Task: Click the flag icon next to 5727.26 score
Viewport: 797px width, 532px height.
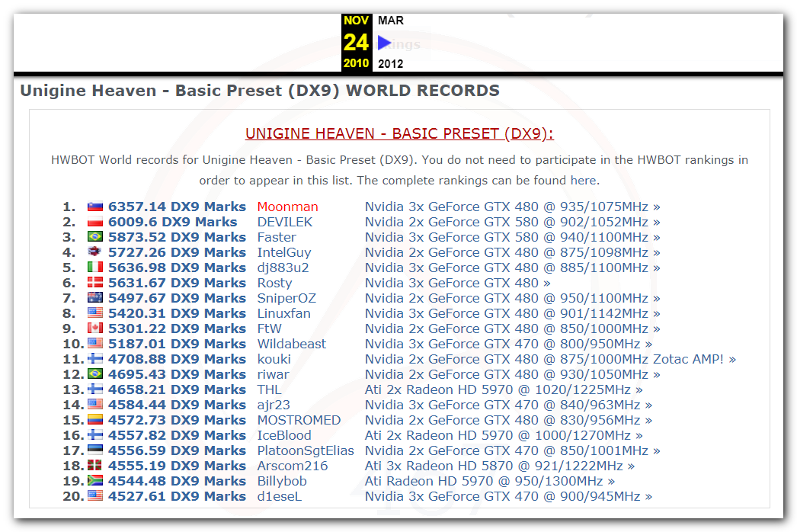Action: pyautogui.click(x=94, y=252)
